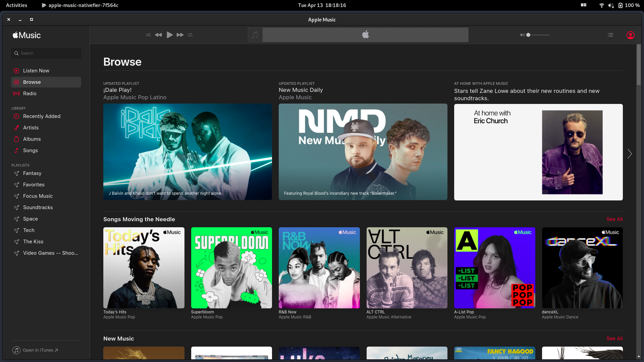Image resolution: width=644 pixels, height=362 pixels.
Task: Open Listen Now in the sidebar
Action: pyautogui.click(x=36, y=71)
